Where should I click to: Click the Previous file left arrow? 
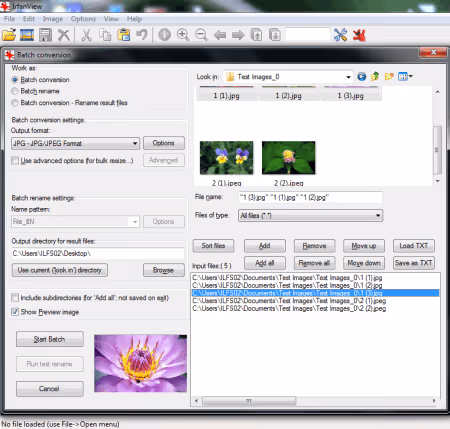[x=220, y=35]
